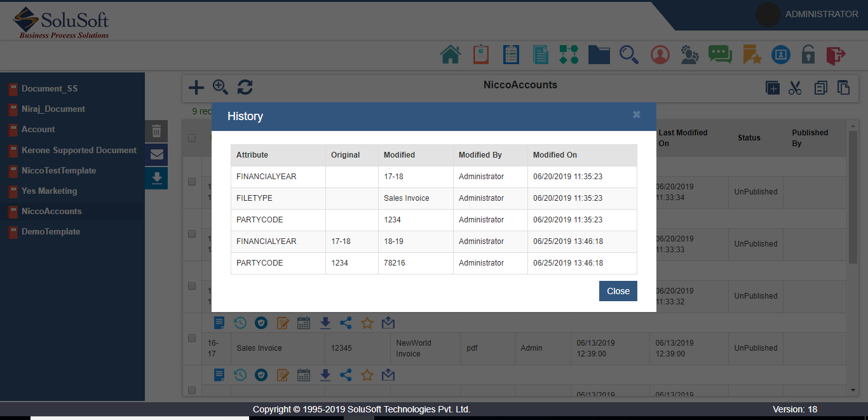Image resolution: width=868 pixels, height=420 pixels.
Task: Dismiss History dialog with the X button
Action: (636, 114)
